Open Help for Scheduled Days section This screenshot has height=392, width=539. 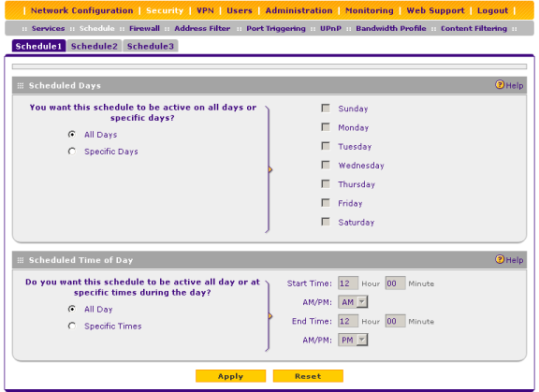pyautogui.click(x=509, y=85)
